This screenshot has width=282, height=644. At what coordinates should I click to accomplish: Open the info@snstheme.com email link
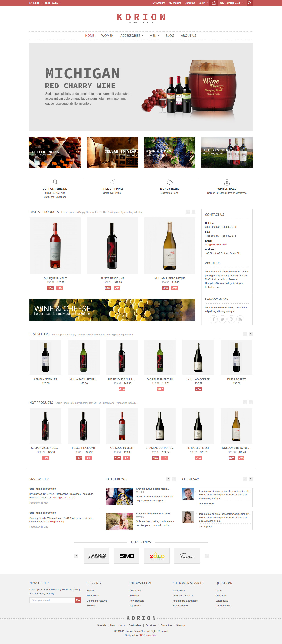(x=216, y=244)
